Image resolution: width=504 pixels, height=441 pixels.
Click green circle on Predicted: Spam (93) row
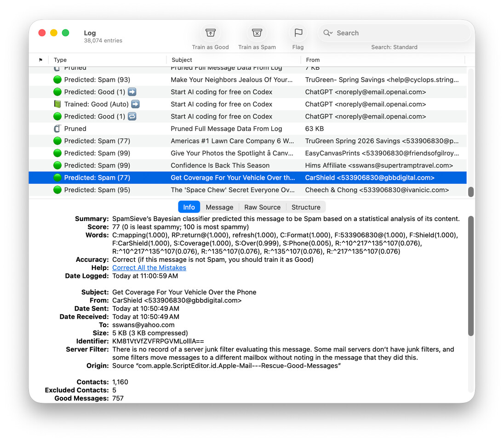click(x=57, y=80)
